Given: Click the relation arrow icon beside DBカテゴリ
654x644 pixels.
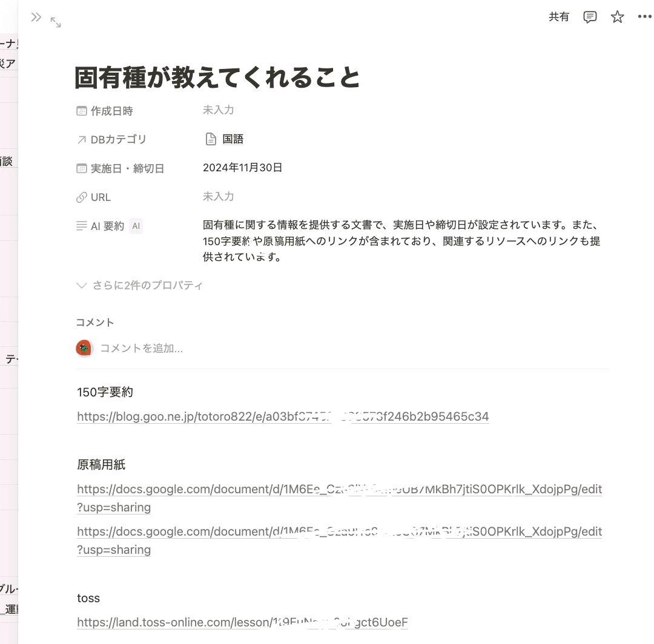Looking at the screenshot, I should [81, 140].
